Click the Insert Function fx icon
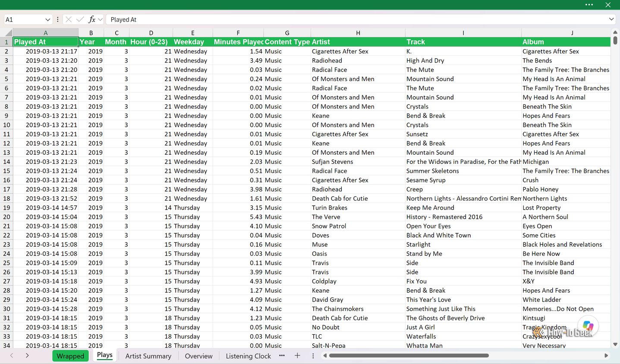Viewport: 620px width, 364px height. coord(92,19)
